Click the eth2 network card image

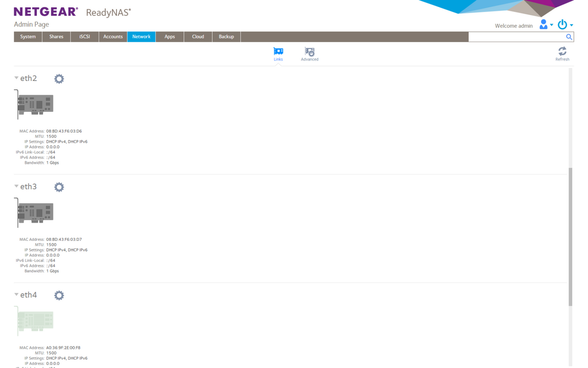(x=34, y=105)
